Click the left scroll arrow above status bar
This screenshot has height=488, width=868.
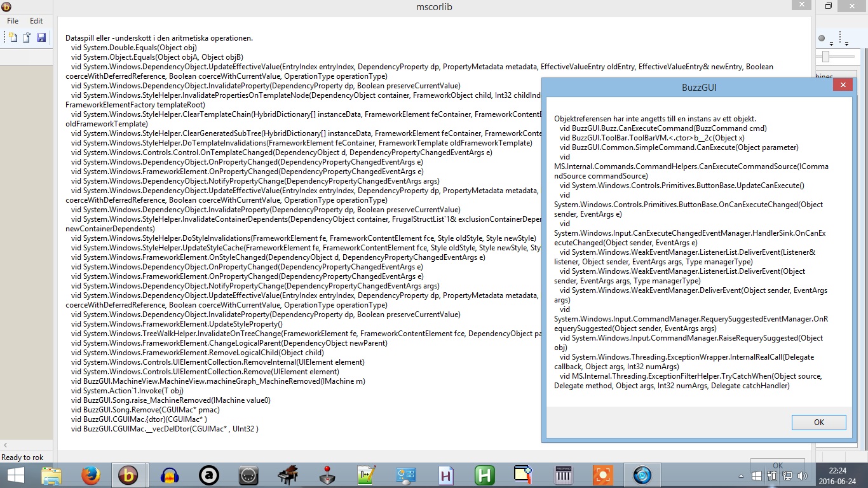coord(5,445)
